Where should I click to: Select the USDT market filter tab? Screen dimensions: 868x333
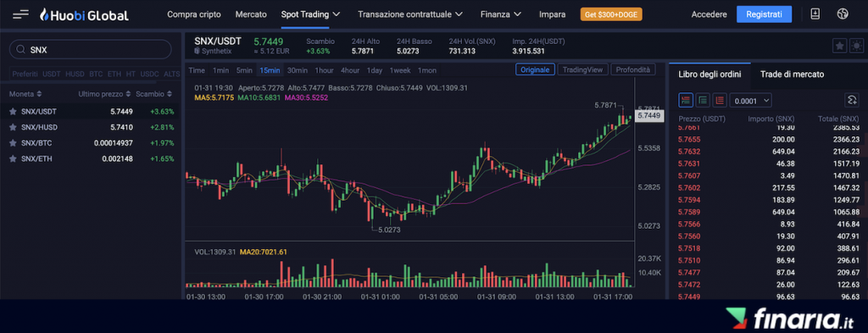(52, 74)
